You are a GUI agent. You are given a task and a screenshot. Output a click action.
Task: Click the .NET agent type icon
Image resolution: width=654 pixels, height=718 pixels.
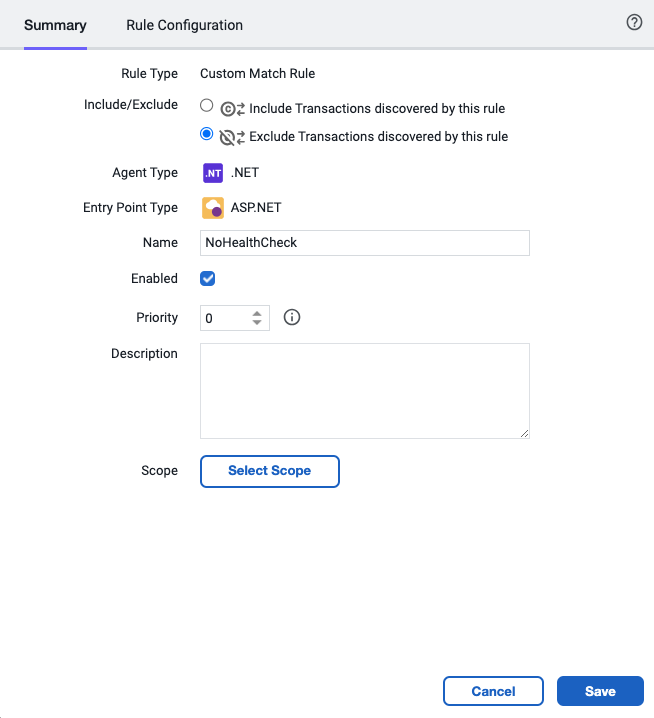[x=213, y=173]
